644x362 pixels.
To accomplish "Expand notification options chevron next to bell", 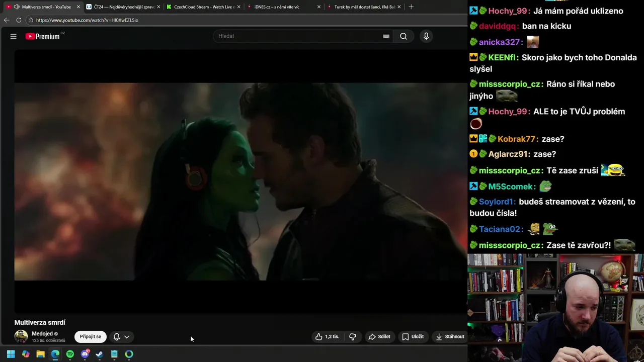I will pos(127,337).
